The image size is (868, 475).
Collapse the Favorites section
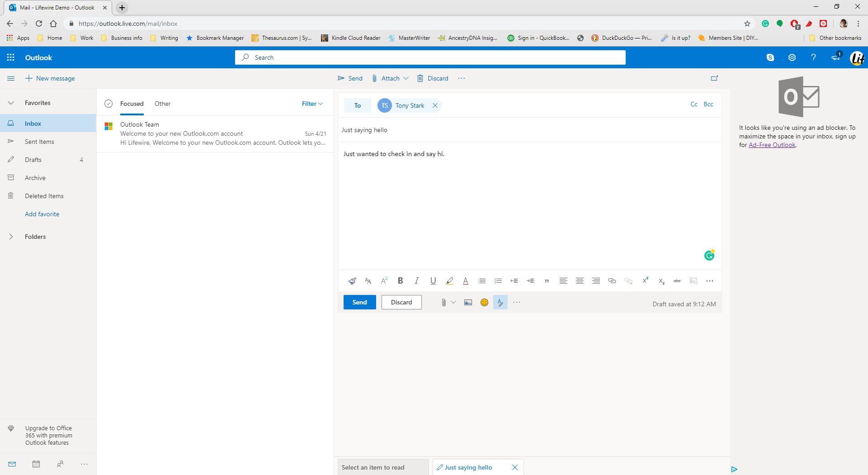pyautogui.click(x=11, y=103)
